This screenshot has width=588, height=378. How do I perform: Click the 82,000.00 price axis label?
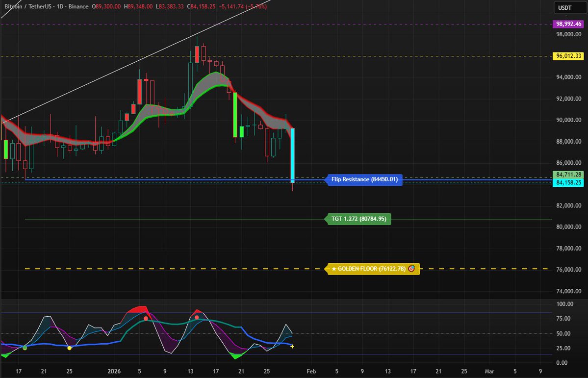click(569, 205)
